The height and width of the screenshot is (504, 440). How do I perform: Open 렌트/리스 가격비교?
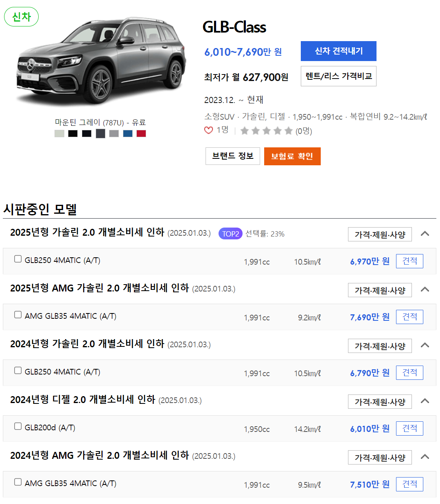point(339,76)
